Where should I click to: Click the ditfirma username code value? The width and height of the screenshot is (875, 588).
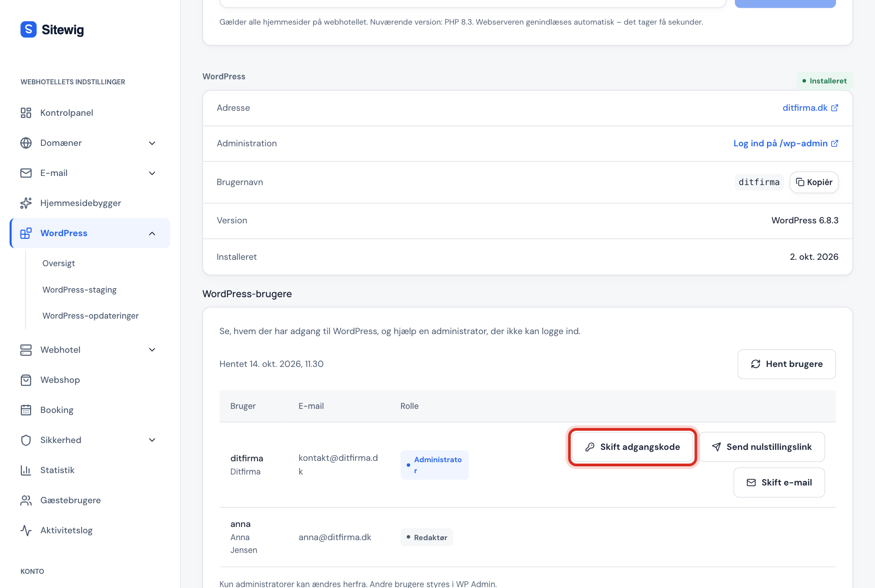759,182
